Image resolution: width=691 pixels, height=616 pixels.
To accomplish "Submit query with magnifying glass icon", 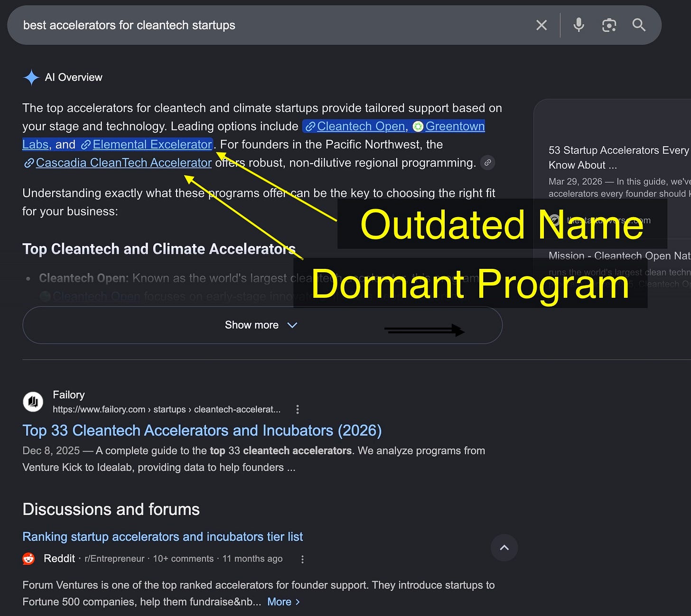I will click(639, 25).
